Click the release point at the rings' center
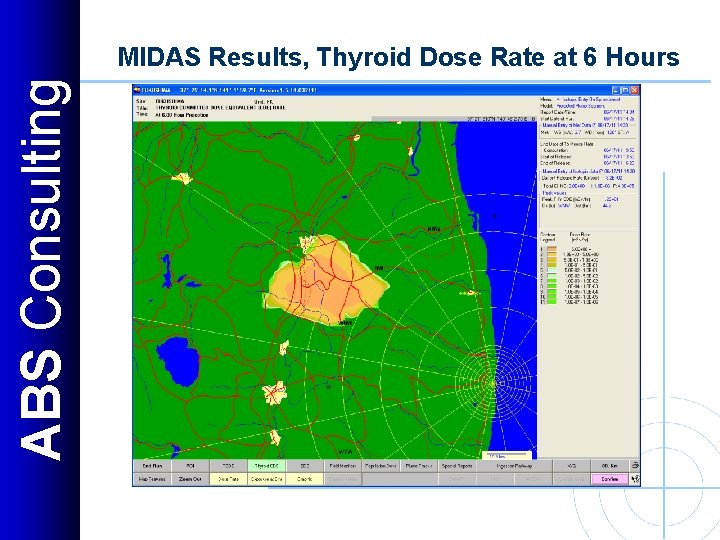This screenshot has height=540, width=720. [493, 382]
